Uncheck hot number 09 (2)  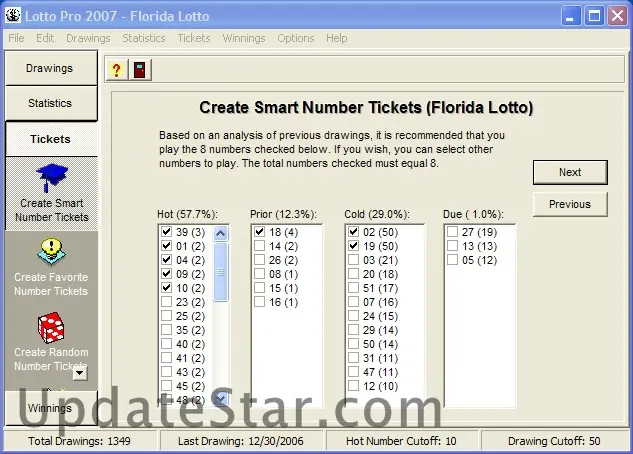(x=166, y=274)
